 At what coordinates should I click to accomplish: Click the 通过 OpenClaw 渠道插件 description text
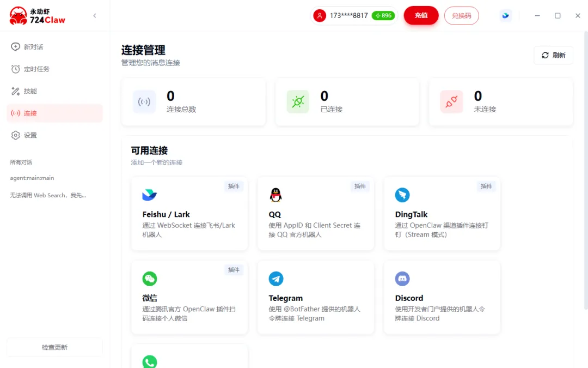pyautogui.click(x=442, y=230)
